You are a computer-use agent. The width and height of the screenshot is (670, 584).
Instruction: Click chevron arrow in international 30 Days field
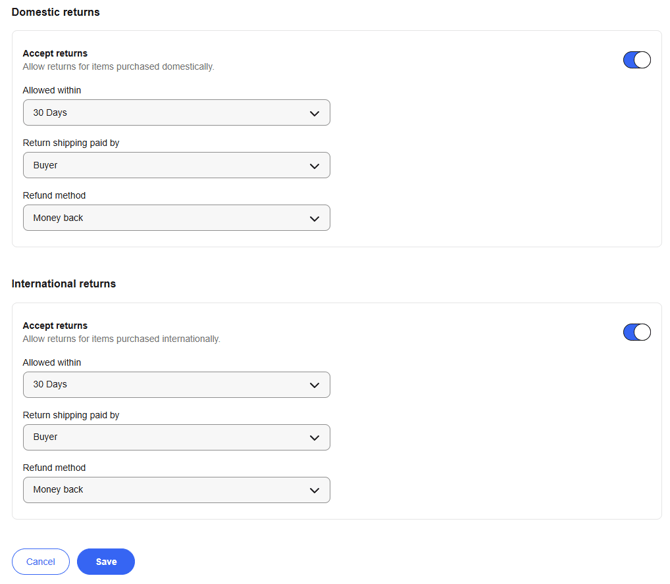coord(314,385)
